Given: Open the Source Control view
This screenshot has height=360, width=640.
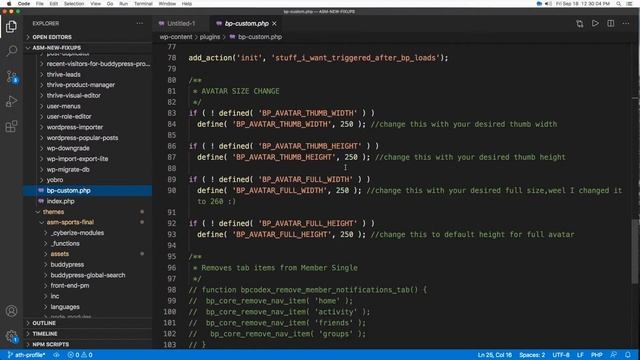Looking at the screenshot, I should 11,76.
